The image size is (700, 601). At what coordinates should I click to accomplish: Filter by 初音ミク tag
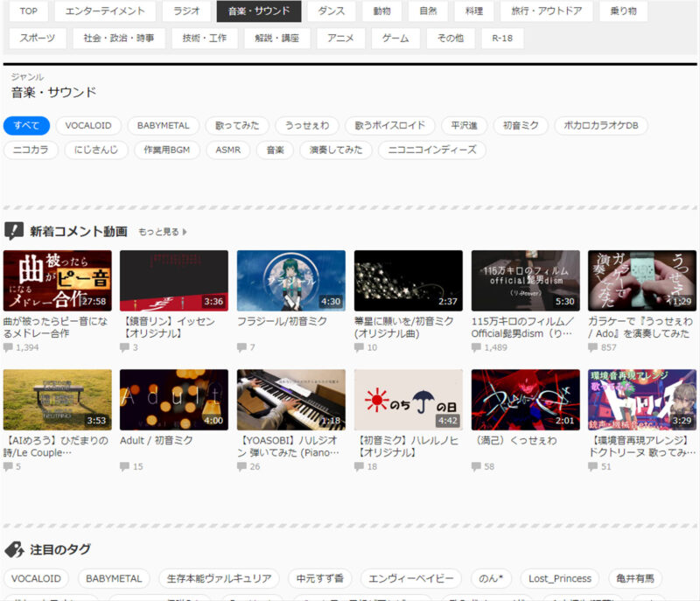pos(521,126)
